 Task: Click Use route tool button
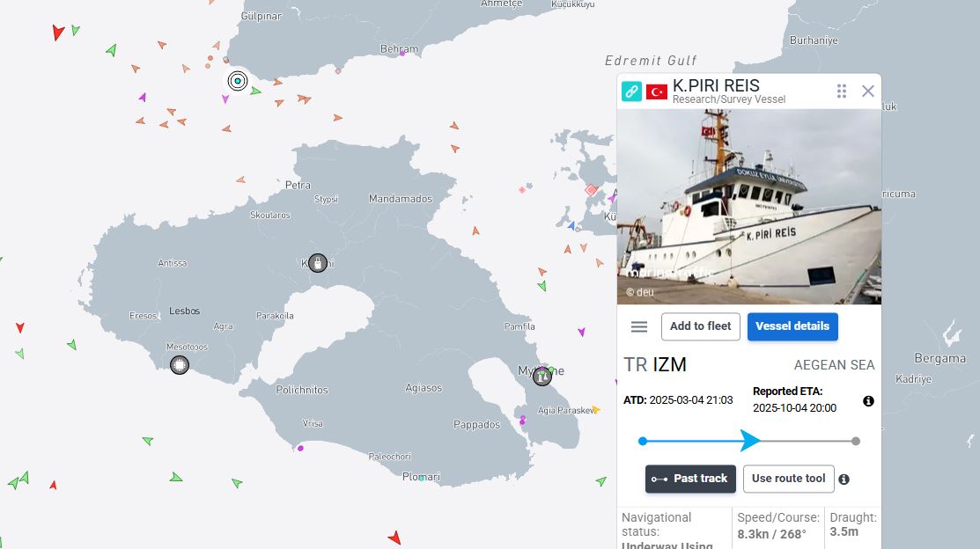pos(788,479)
